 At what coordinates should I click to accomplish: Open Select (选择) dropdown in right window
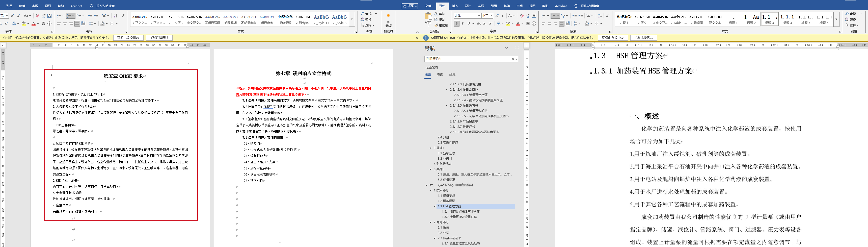point(852,25)
